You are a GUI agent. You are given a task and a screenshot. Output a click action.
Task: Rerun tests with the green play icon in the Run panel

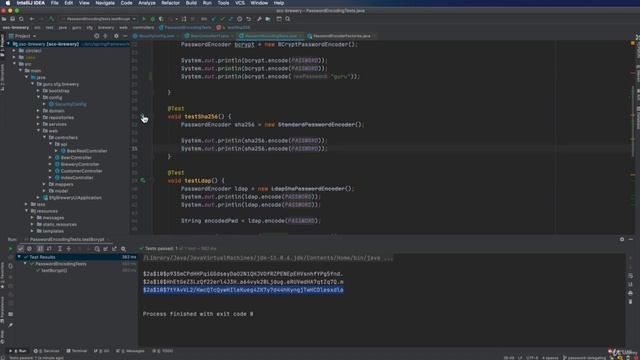tap(11, 249)
